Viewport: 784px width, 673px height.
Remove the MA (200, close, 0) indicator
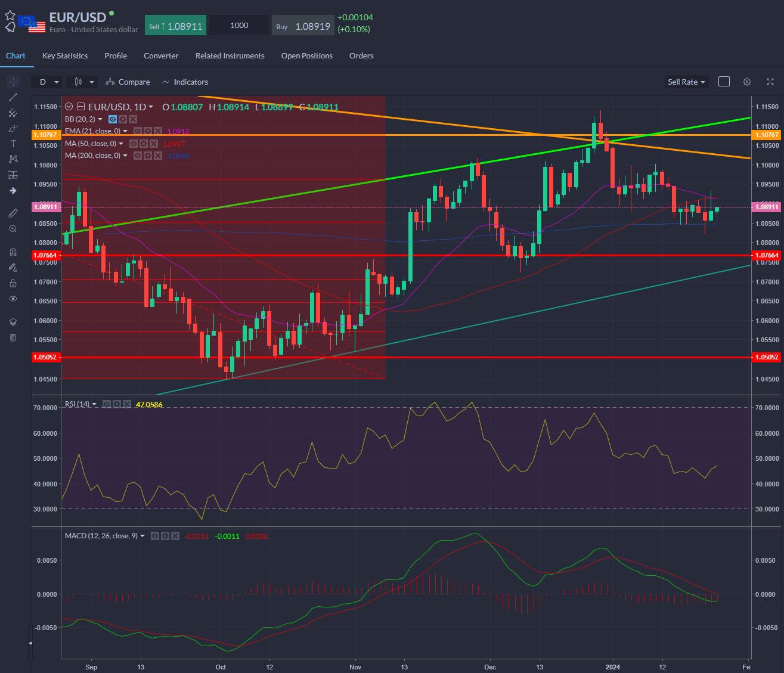click(158, 156)
